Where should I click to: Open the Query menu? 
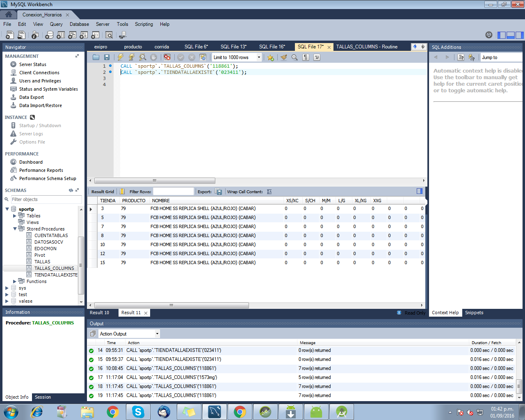tap(56, 24)
